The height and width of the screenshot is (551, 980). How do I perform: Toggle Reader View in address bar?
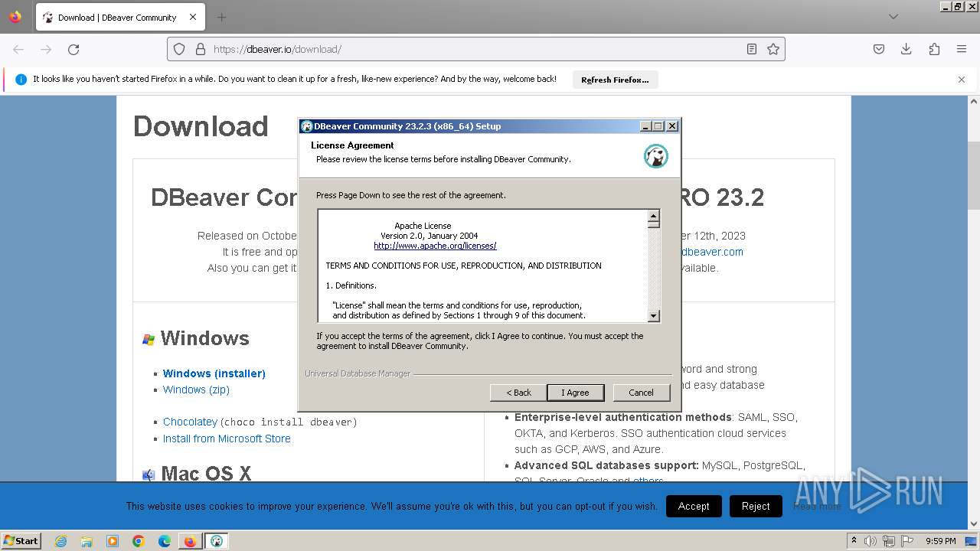coord(752,49)
